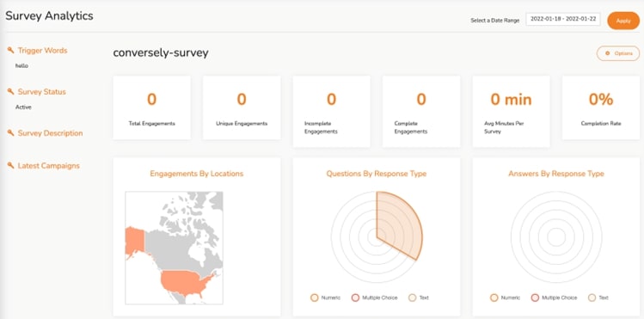Click the gear icon in Options

pos(607,53)
